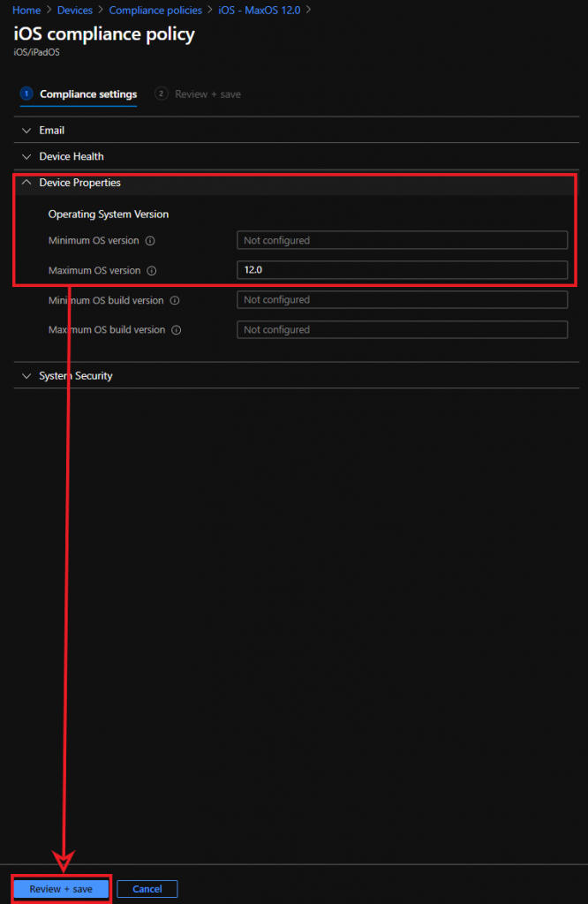The height and width of the screenshot is (904, 588).
Task: Expand the Device Health section
Action: click(71, 156)
